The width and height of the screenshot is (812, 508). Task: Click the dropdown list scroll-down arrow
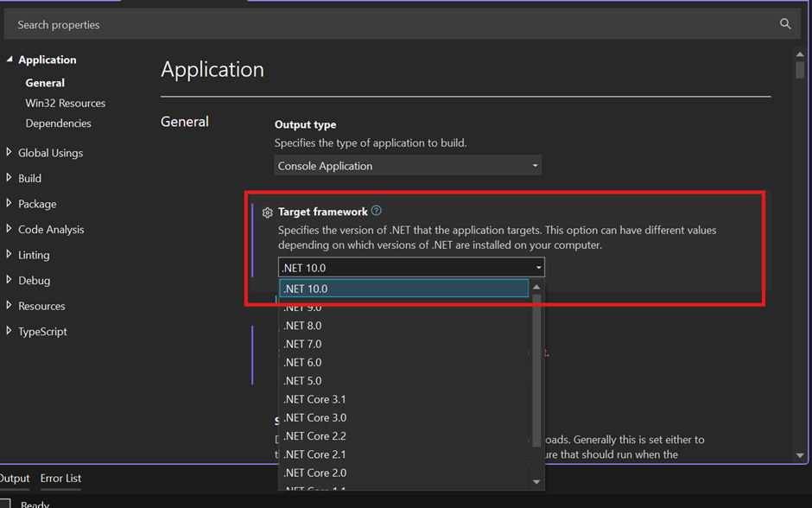pyautogui.click(x=536, y=481)
